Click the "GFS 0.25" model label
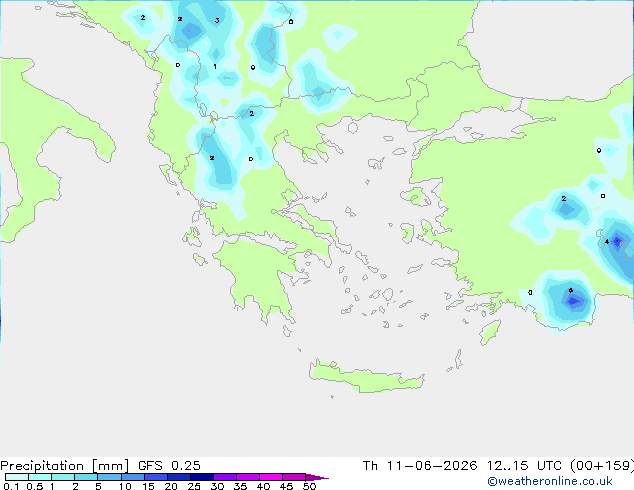The height and width of the screenshot is (490, 634). 169,466
